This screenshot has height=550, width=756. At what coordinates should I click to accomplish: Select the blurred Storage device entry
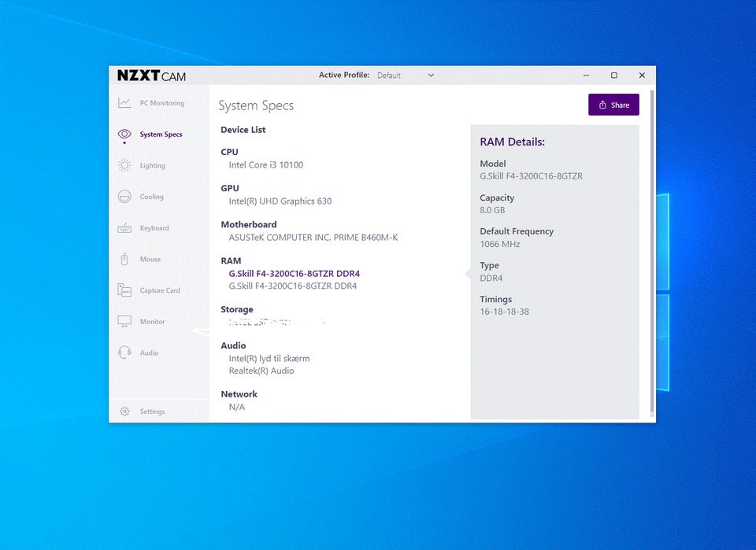276,322
